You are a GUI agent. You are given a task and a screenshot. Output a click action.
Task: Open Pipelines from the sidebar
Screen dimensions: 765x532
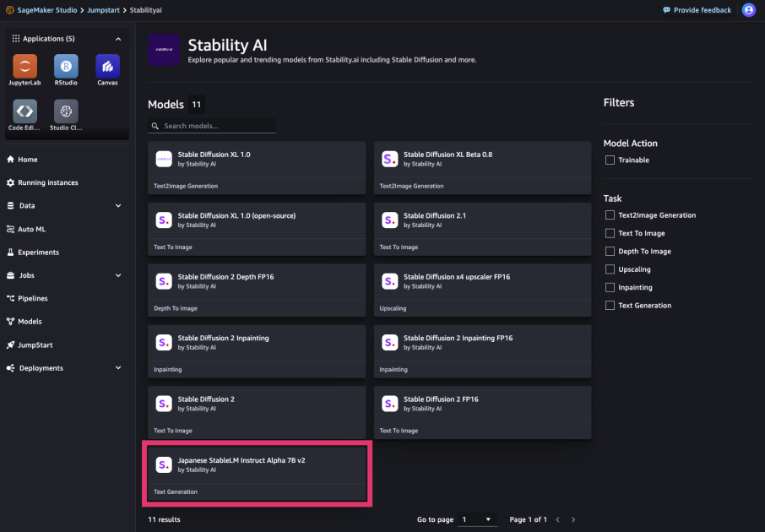(x=34, y=298)
